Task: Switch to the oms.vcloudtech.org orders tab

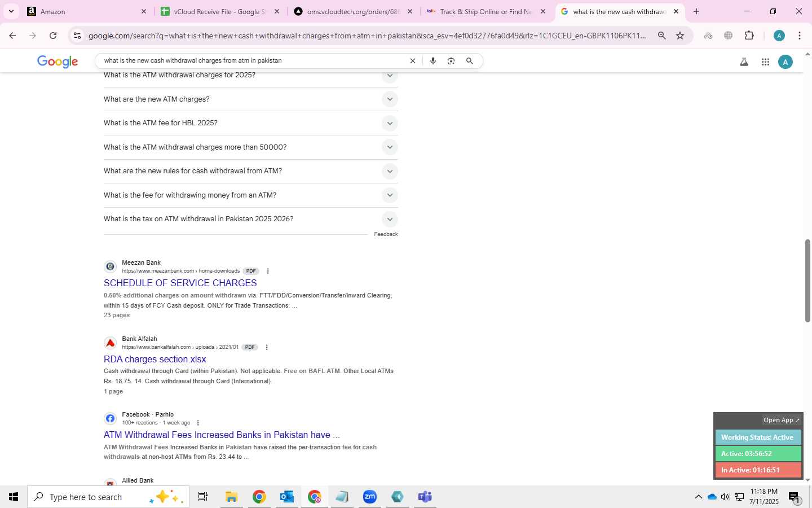Action: point(353,11)
